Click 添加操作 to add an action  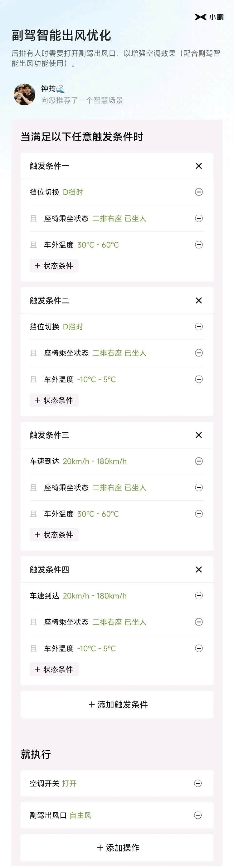(117, 847)
